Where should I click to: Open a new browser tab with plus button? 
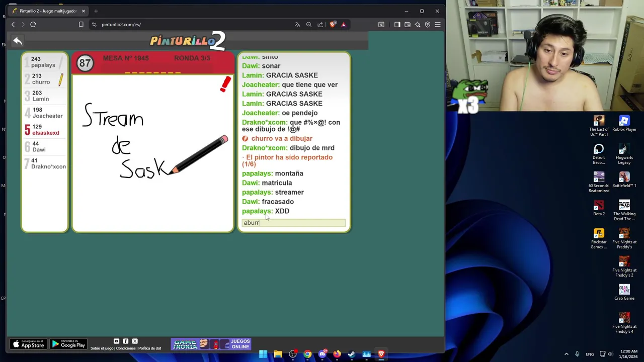click(x=96, y=11)
